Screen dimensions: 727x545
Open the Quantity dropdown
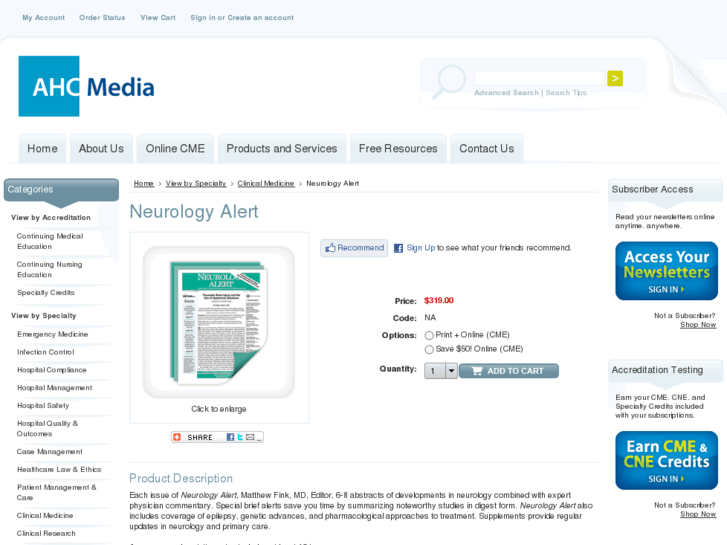[x=441, y=371]
